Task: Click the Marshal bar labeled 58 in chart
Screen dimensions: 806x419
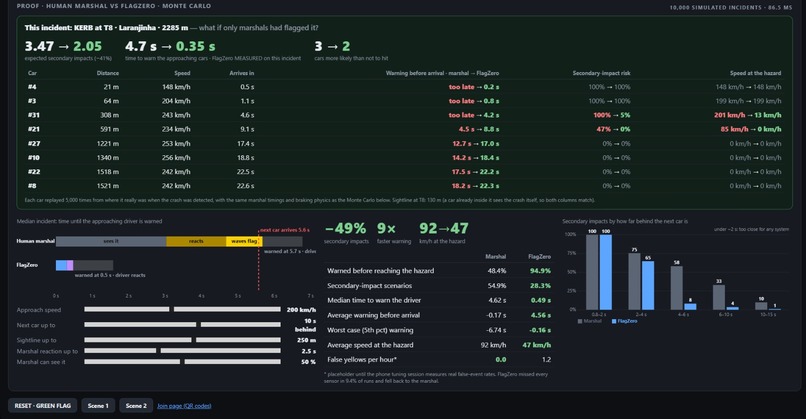Action: click(676, 288)
